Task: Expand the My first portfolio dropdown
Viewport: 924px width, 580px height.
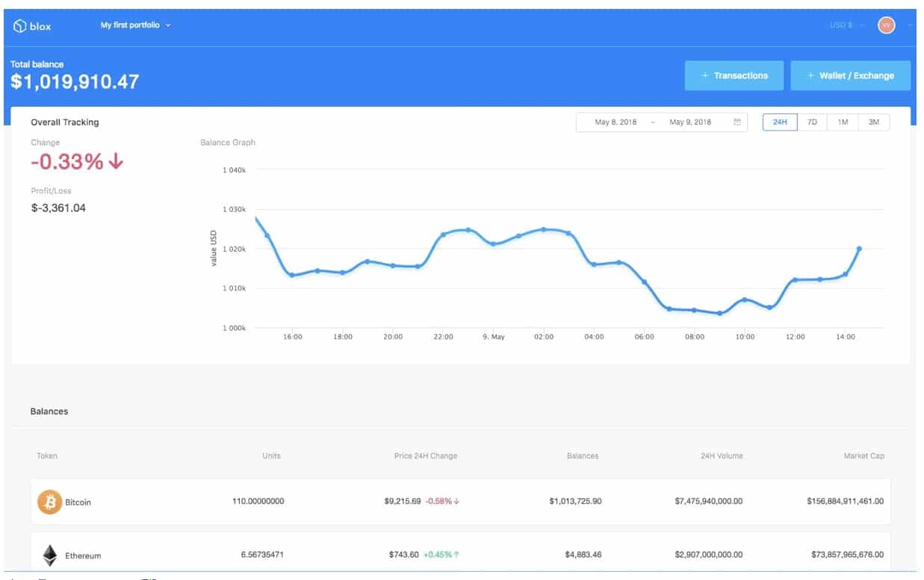Action: coord(136,25)
